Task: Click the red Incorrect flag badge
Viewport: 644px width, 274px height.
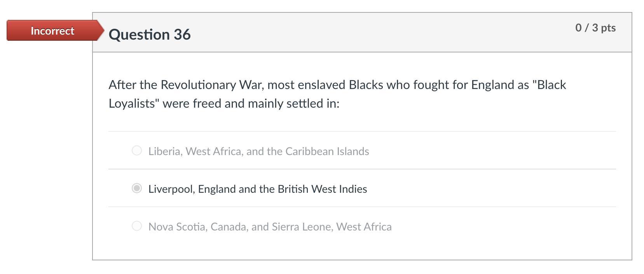Action: (52, 31)
